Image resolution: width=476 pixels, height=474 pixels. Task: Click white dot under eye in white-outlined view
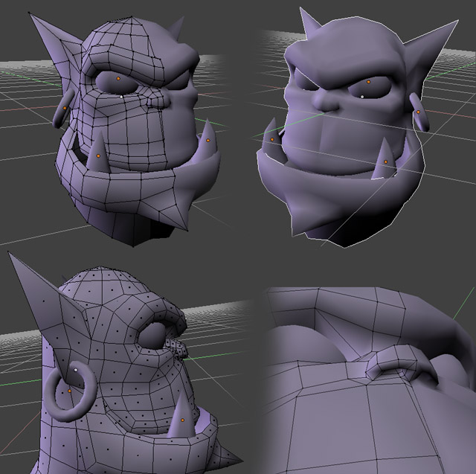pyautogui.click(x=362, y=97)
